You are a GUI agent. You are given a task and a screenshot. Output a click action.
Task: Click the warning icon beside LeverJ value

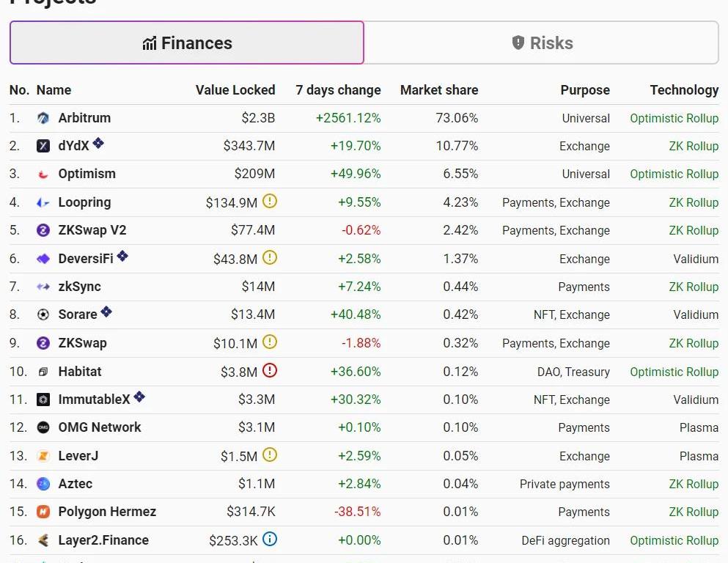pyautogui.click(x=270, y=455)
